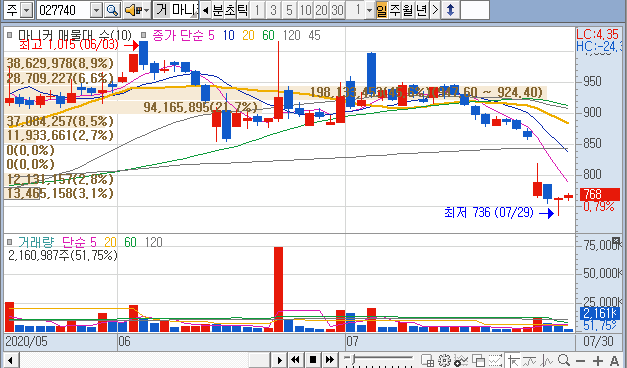Image resolution: width=627 pixels, height=368 pixels.
Task: Select the 3 interval button
Action: click(274, 10)
